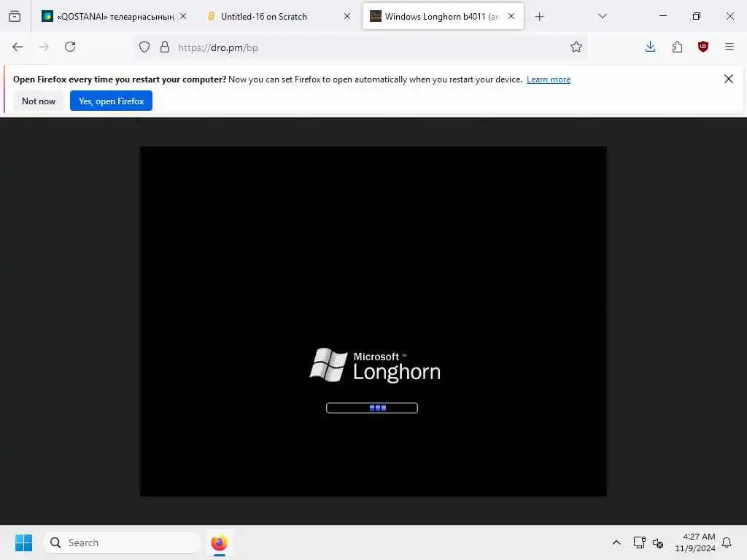Reload the current page
The height and width of the screenshot is (560, 747).
tap(70, 47)
